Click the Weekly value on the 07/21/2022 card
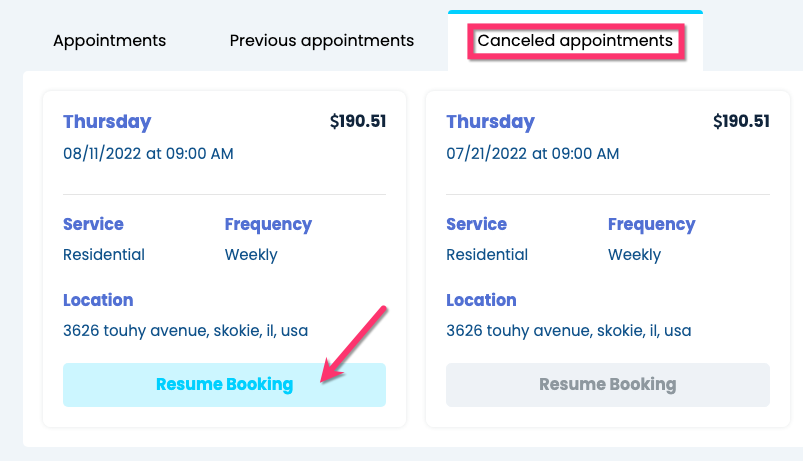Viewport: 803px width, 461px height. (x=634, y=255)
